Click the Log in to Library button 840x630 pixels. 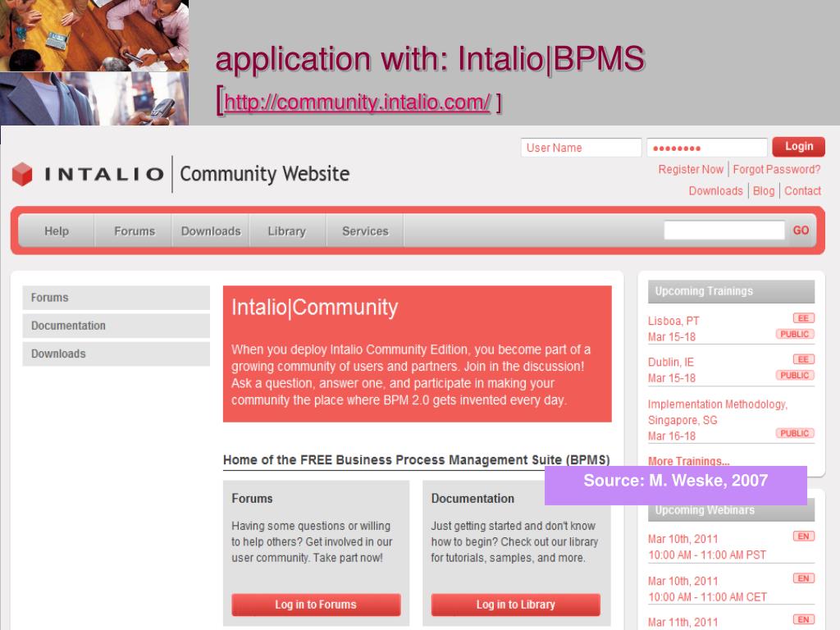click(515, 605)
